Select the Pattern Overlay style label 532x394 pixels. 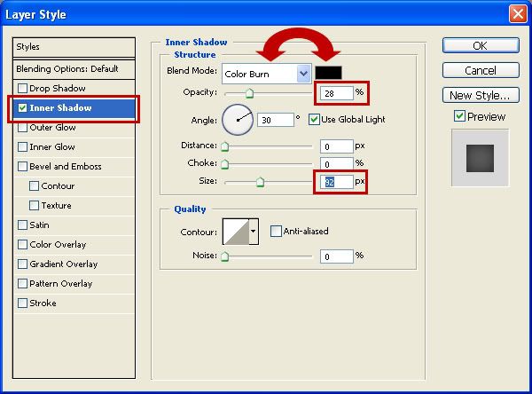[60, 284]
